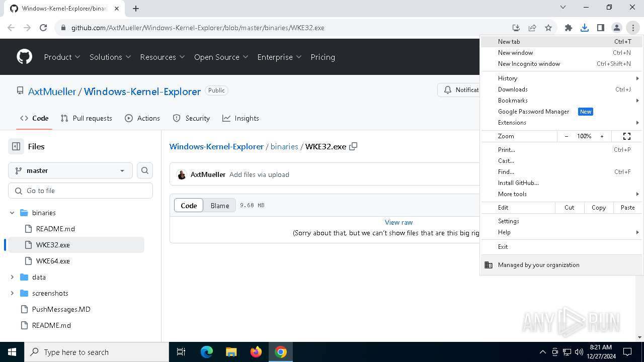Open File Explorer from taskbar
644x362 pixels.
coord(231,352)
